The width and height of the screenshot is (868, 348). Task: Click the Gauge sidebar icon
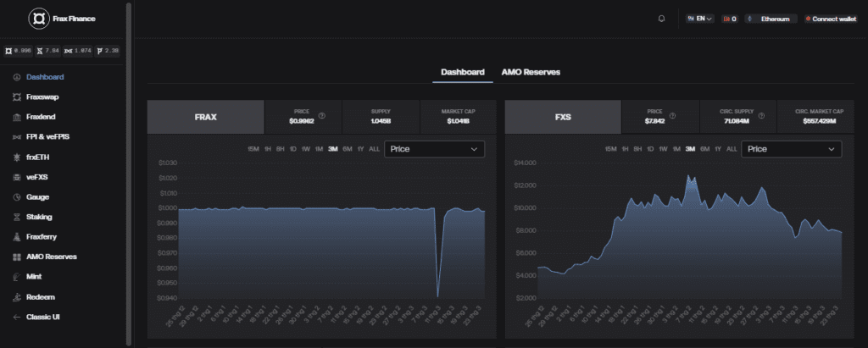(17, 197)
